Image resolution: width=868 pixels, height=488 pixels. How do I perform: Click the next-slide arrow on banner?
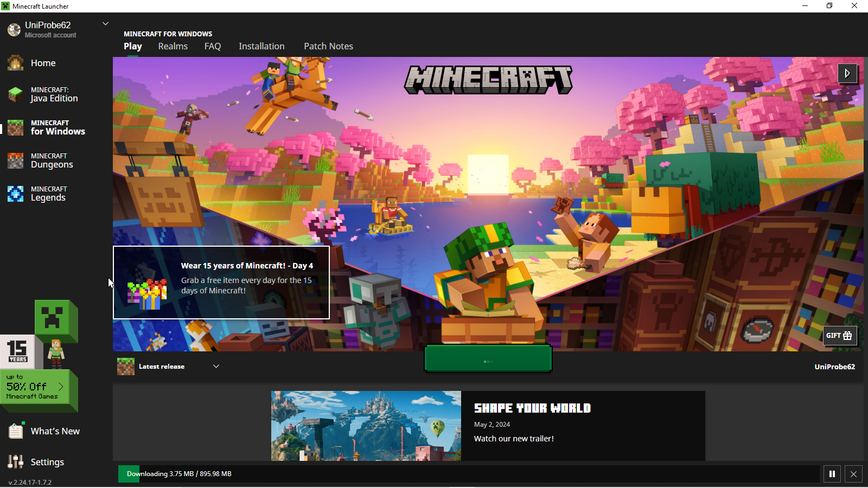click(x=847, y=73)
